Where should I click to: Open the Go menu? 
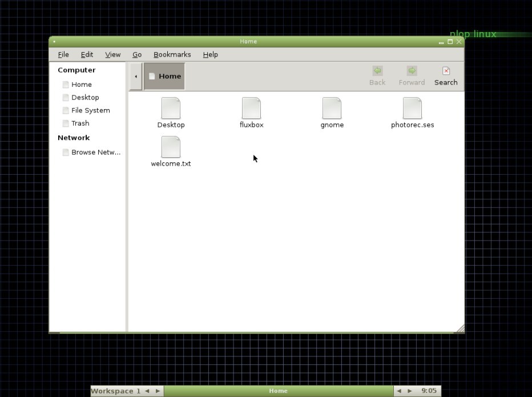coord(137,54)
